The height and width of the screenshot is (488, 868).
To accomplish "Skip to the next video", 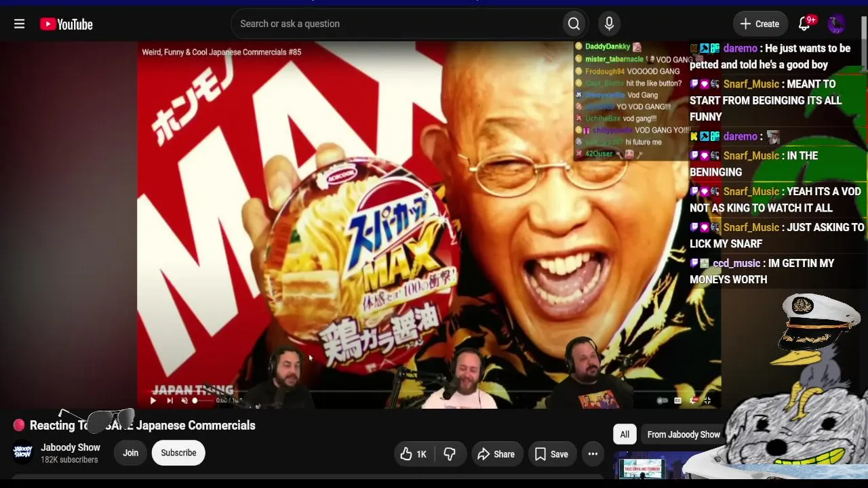I will click(x=170, y=401).
